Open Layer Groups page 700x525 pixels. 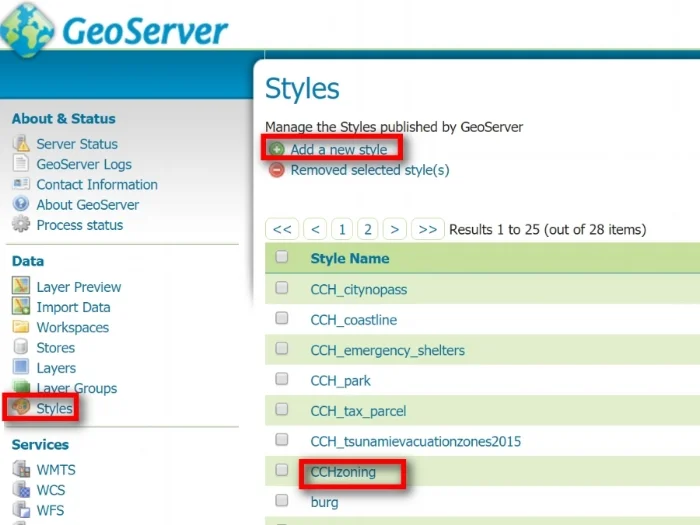point(77,388)
